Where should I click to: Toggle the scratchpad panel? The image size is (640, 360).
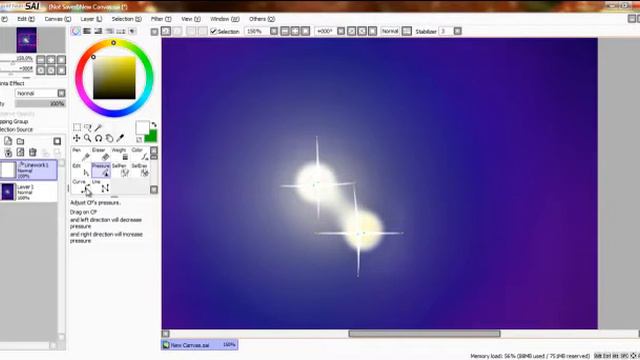132,31
